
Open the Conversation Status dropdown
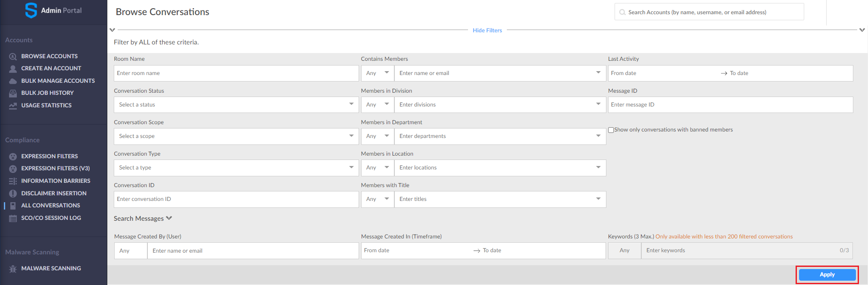coord(236,105)
